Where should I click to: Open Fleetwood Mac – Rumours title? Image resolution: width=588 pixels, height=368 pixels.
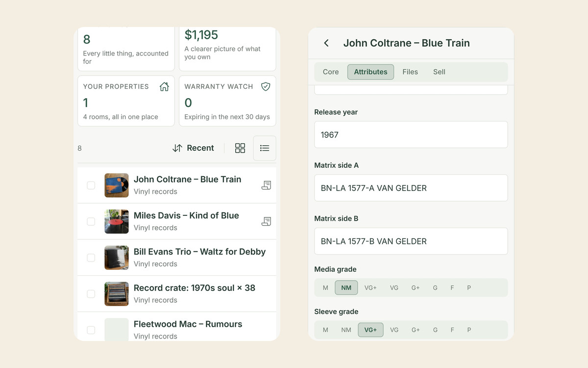pos(188,324)
